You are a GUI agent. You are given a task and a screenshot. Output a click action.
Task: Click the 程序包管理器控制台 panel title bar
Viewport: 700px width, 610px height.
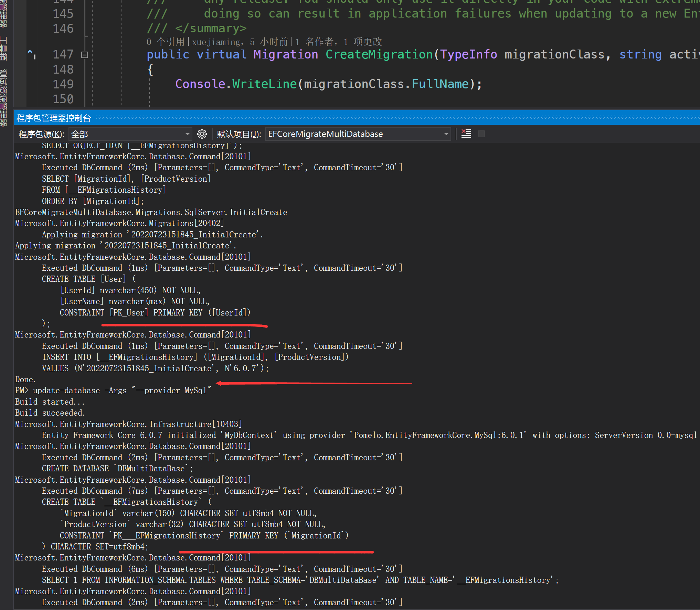tap(54, 118)
